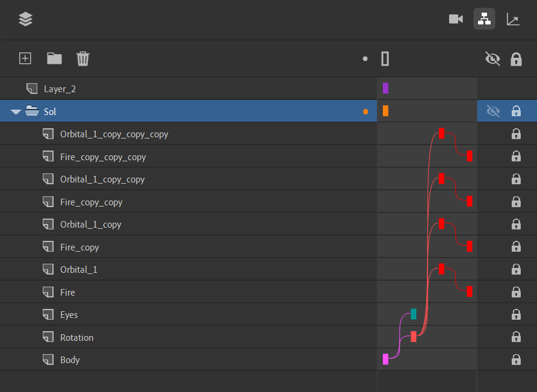Viewport: 537px width, 392px height.
Task: Delete layer using trash icon
Action: pos(83,58)
